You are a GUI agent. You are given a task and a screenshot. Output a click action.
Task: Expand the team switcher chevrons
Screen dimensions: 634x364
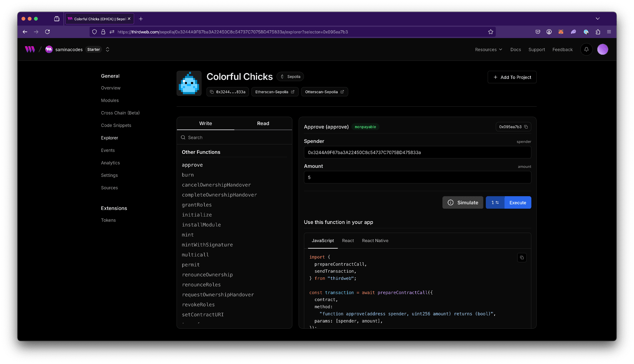108,49
